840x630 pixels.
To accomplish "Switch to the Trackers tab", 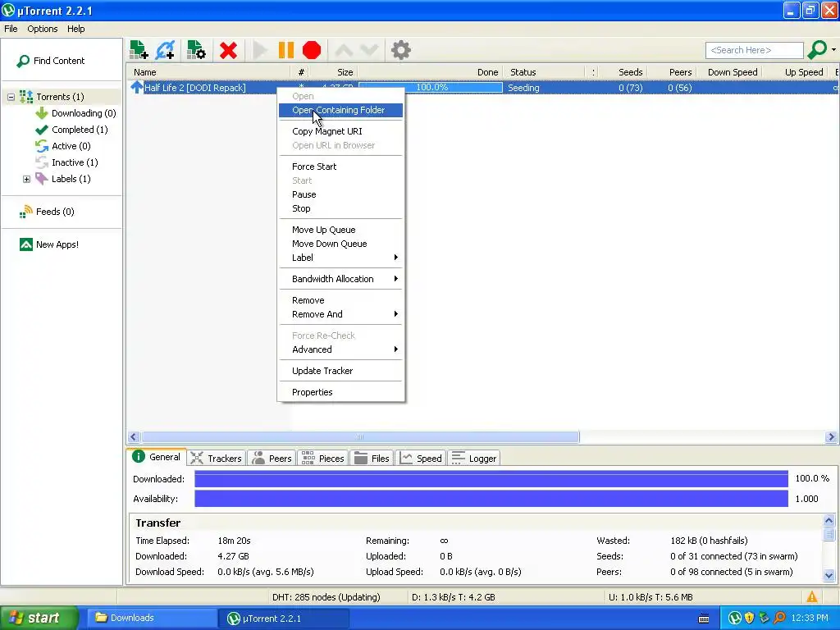I will (x=217, y=459).
